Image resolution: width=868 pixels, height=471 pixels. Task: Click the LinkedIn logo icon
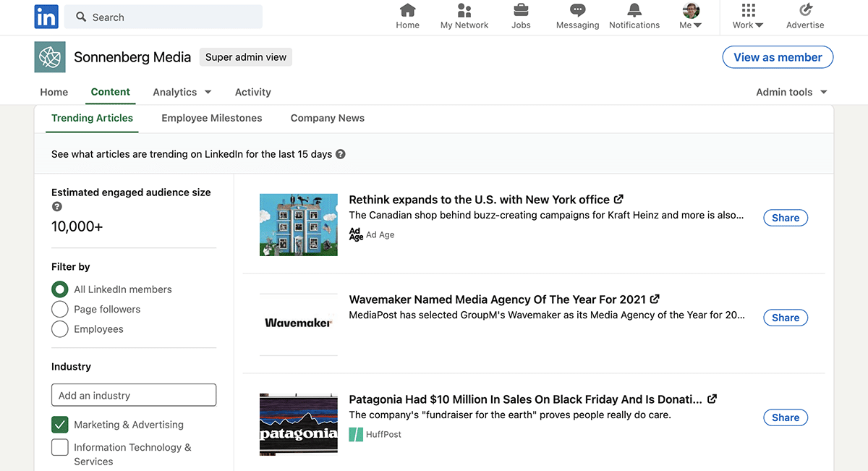[46, 17]
